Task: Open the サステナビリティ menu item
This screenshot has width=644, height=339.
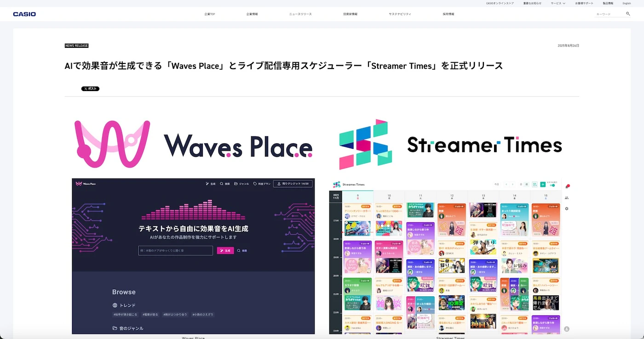Action: [400, 14]
